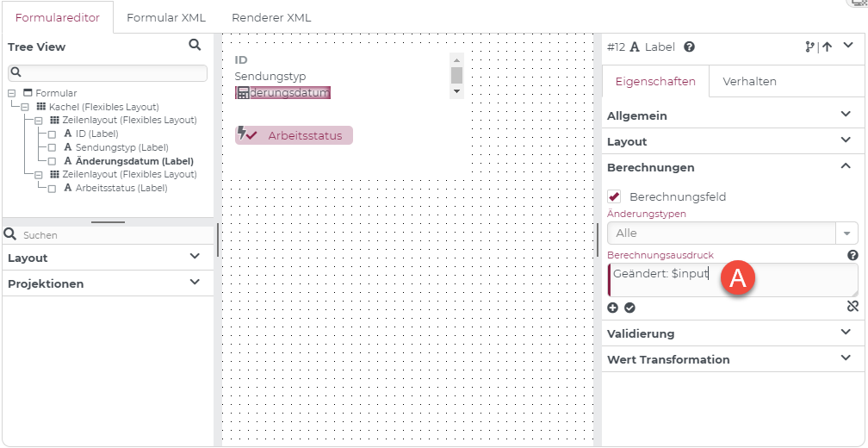Open help icon next to Label heading
The height and width of the screenshot is (448, 868).
pyautogui.click(x=689, y=47)
